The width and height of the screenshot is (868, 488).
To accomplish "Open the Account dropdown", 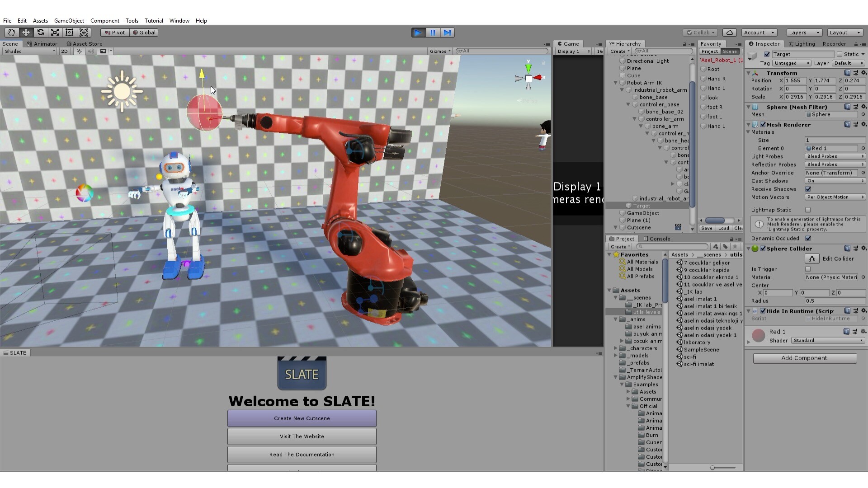I will click(x=759, y=33).
